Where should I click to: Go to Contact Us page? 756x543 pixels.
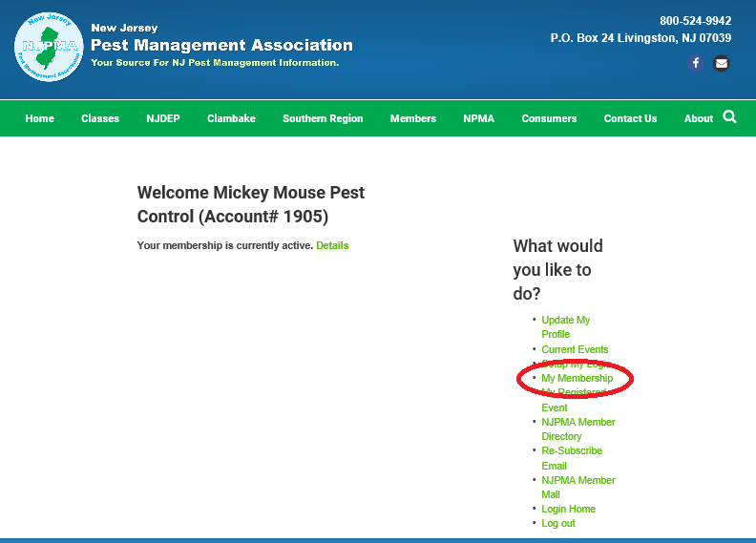coord(631,118)
